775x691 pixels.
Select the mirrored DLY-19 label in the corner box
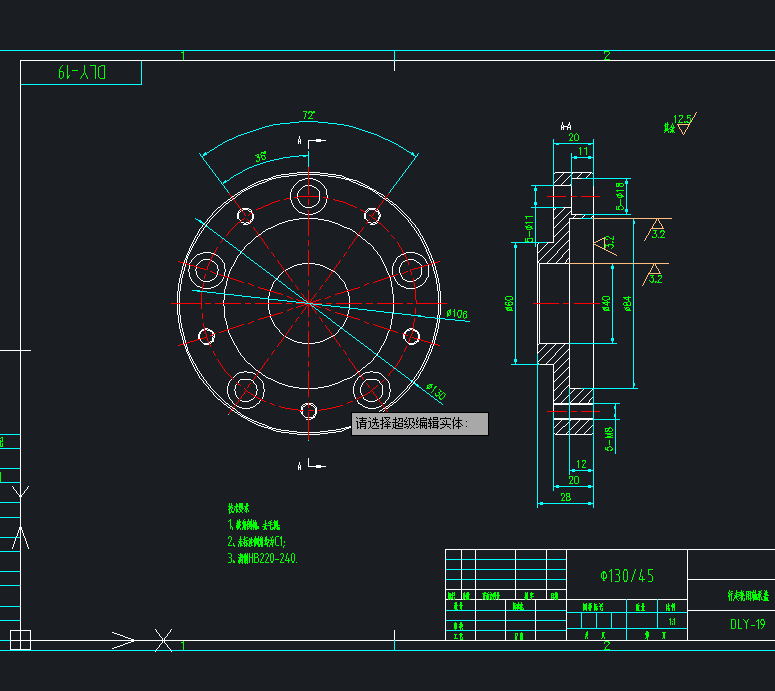tap(82, 73)
